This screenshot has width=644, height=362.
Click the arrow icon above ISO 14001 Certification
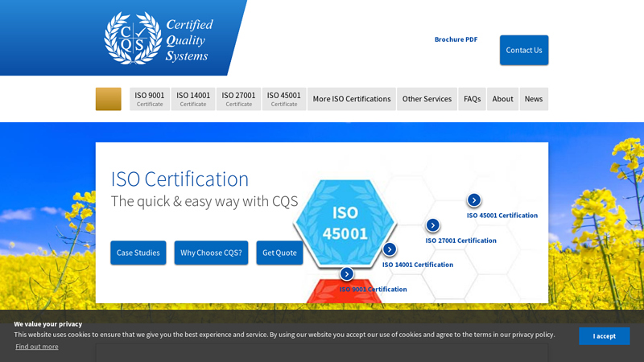point(390,249)
